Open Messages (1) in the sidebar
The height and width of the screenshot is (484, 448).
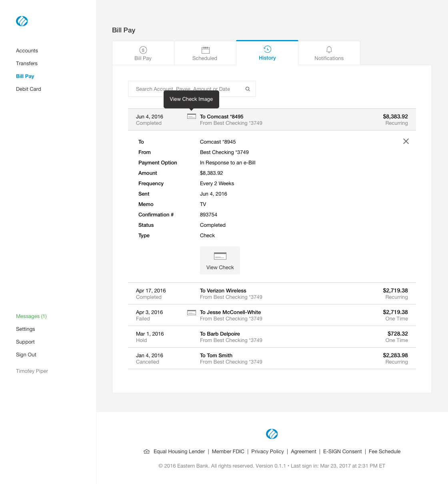click(31, 316)
